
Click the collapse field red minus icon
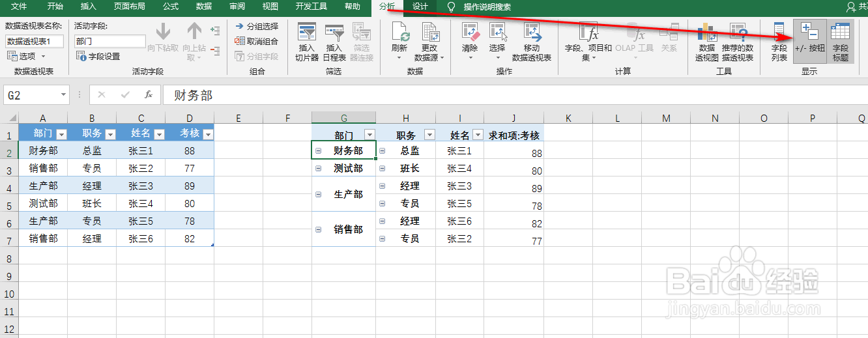[216, 49]
